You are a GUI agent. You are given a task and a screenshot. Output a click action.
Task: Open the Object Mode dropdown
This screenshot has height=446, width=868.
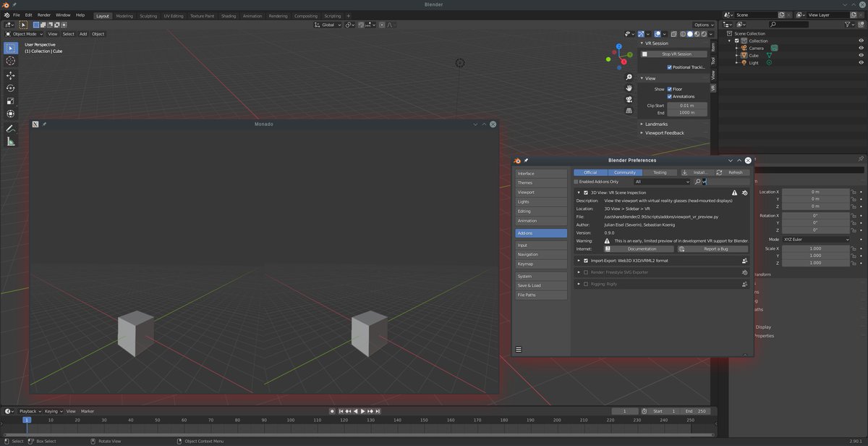24,34
